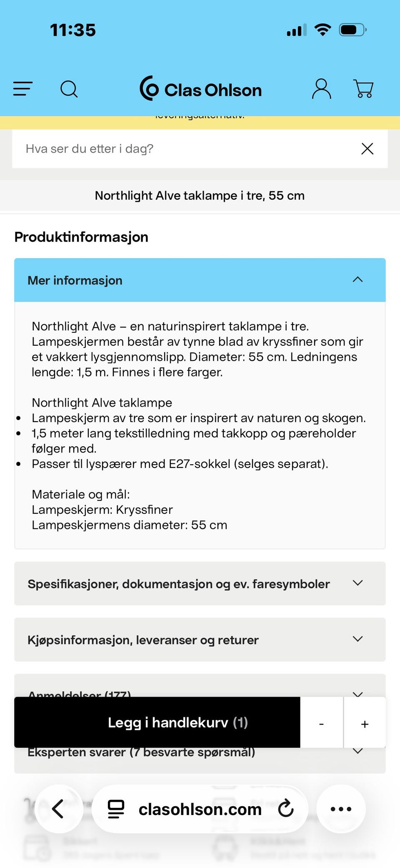Go to the Clas Ohlson home logo

pos(201,89)
